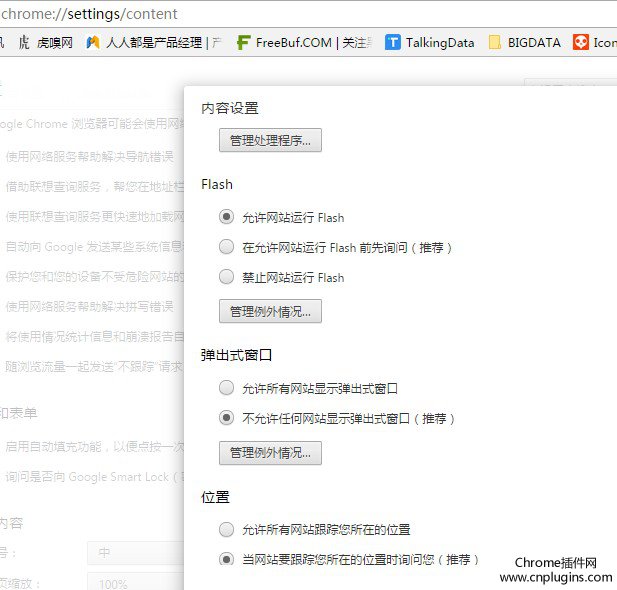Click 使用网络服务帮助解决拼写错误 text in background
This screenshot has height=590, width=617.
[x=90, y=306]
